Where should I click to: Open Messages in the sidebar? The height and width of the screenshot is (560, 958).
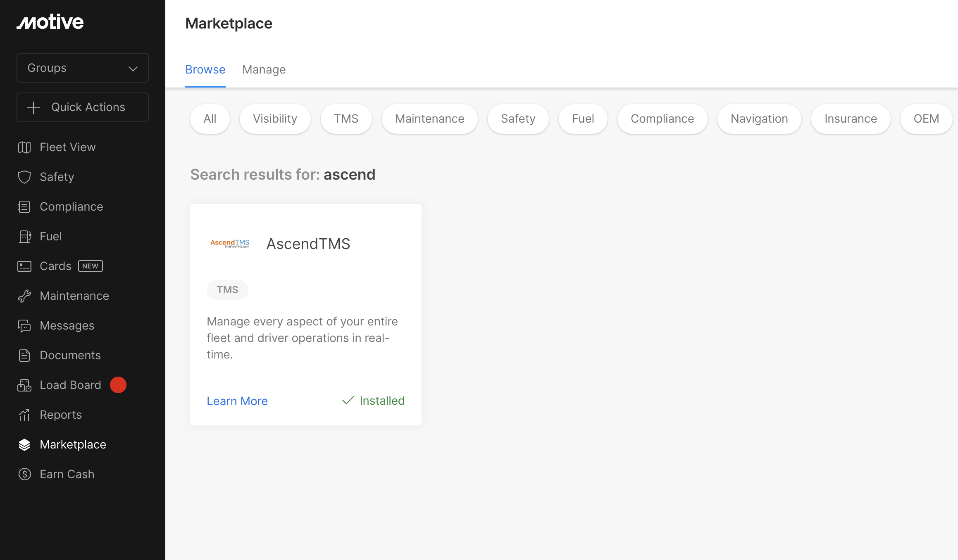coord(67,326)
